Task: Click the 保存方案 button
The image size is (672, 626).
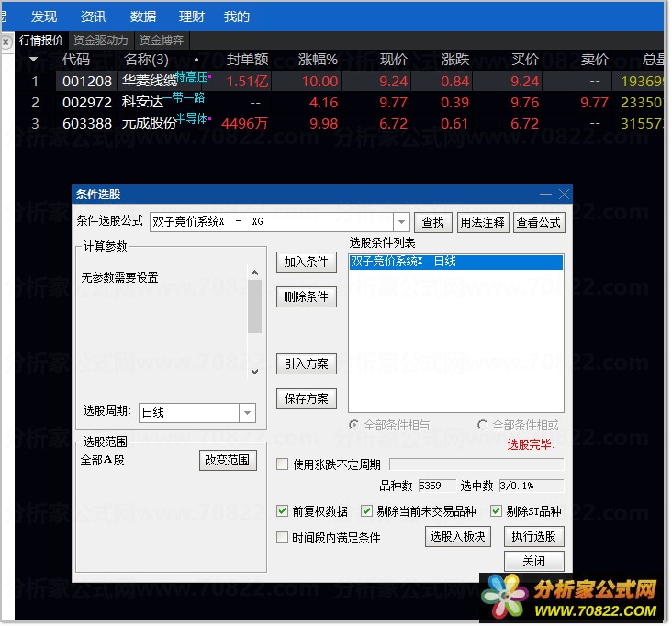Action: [306, 399]
